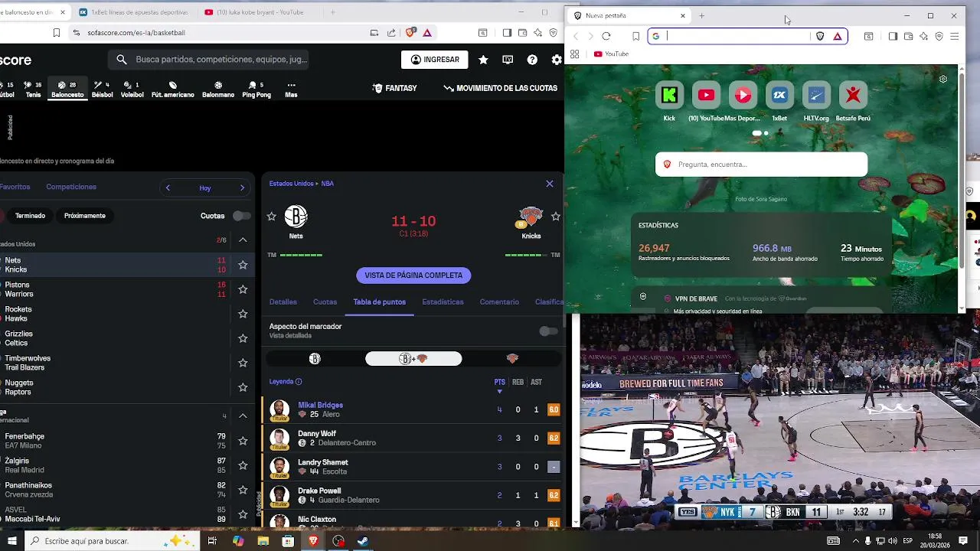
Task: Toggle sidebar icon in new tab window
Action: coord(893,36)
